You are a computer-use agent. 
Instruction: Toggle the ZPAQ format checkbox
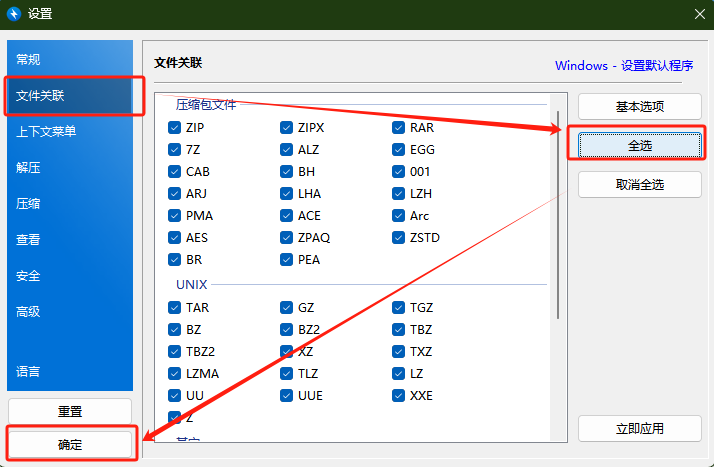[x=287, y=238]
